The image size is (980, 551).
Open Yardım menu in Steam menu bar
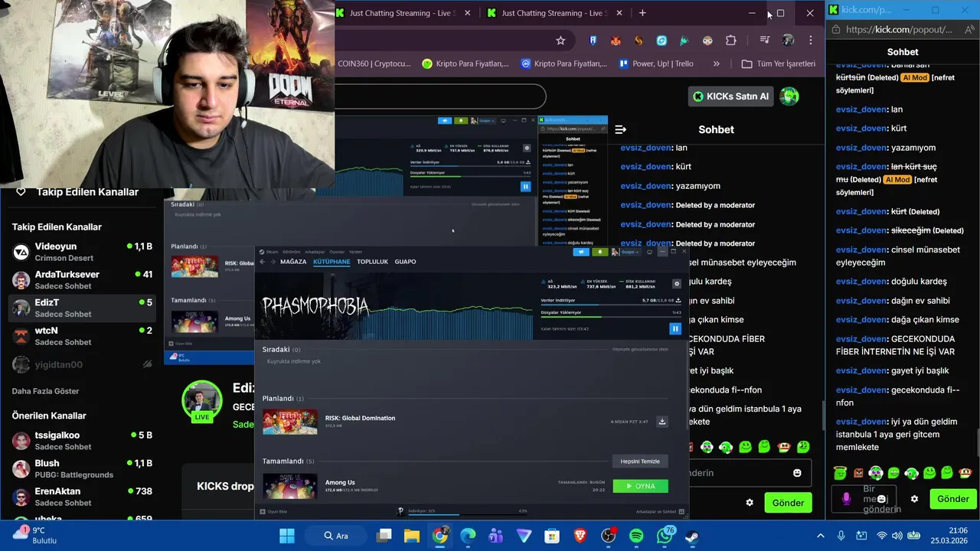pos(356,252)
